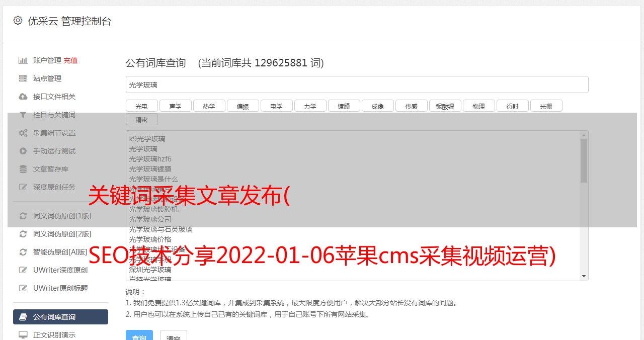
Task: Click the 光电 keyword tag button
Action: pyautogui.click(x=142, y=106)
